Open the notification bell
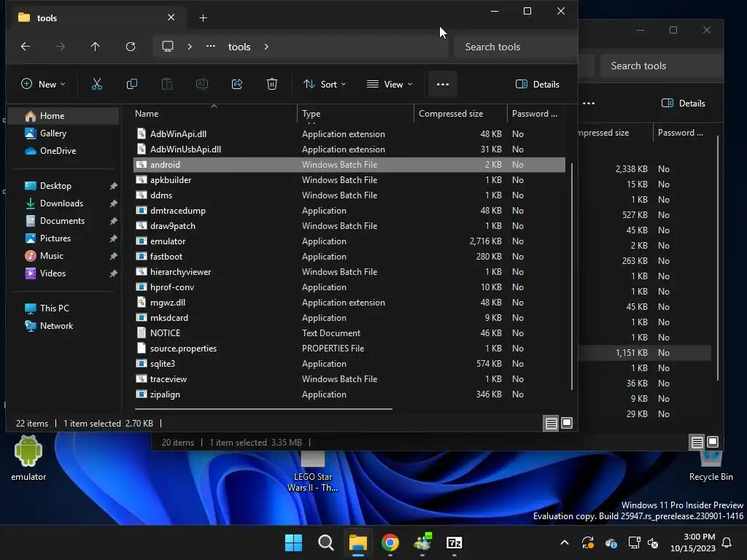 coord(727,542)
